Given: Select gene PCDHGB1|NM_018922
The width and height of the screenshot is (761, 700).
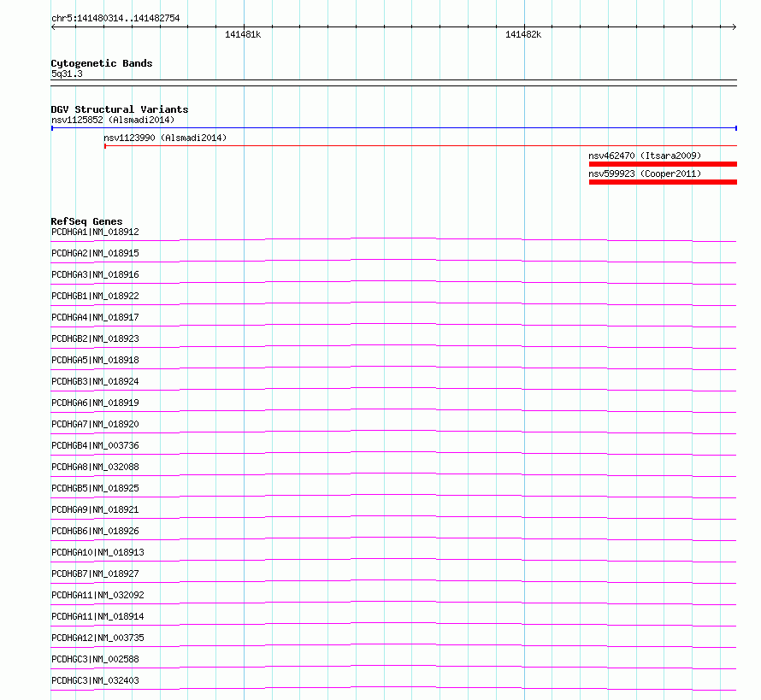Looking at the screenshot, I should [95, 296].
